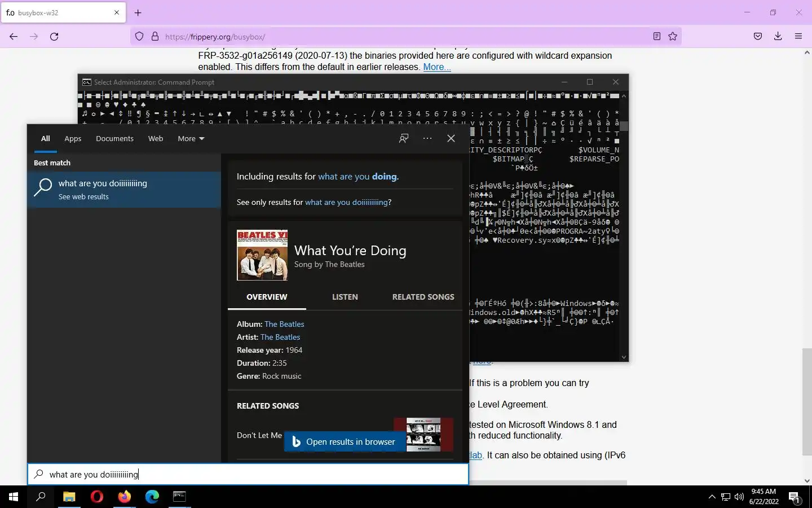Click 'what are you doiiiiiiiiing' only-results link
Image resolution: width=812 pixels, height=508 pixels.
point(346,202)
